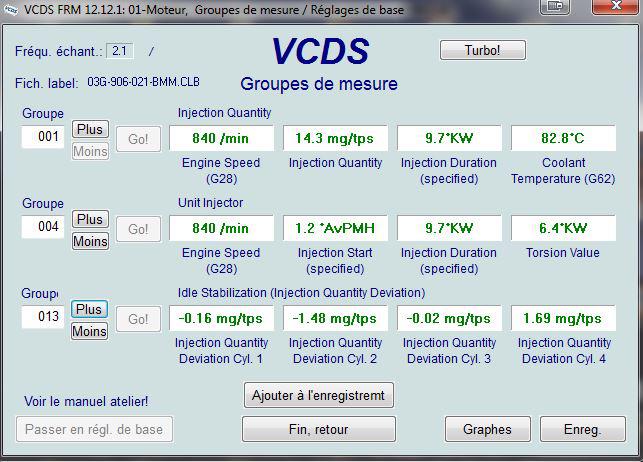
Task: Open the Graphes view
Action: 488,429
